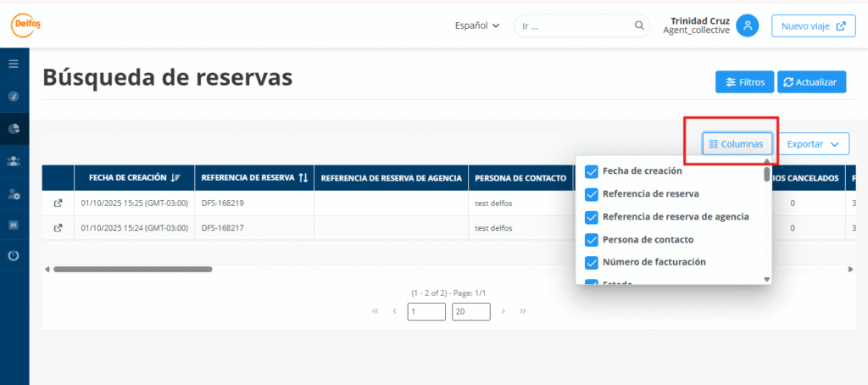Click the dashboard gauge sidebar icon

14,96
